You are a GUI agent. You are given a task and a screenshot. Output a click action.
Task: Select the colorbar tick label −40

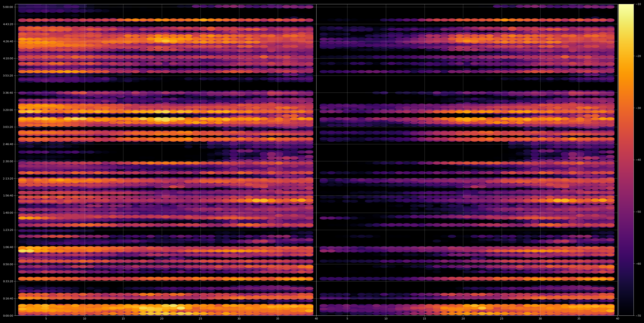(638, 160)
